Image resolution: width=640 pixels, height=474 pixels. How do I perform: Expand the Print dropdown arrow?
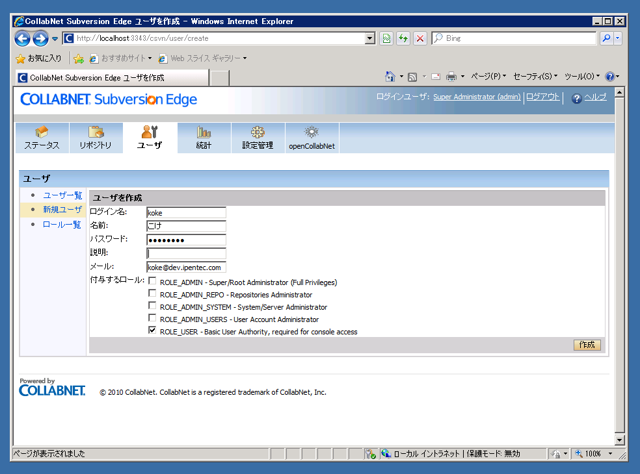[462, 76]
